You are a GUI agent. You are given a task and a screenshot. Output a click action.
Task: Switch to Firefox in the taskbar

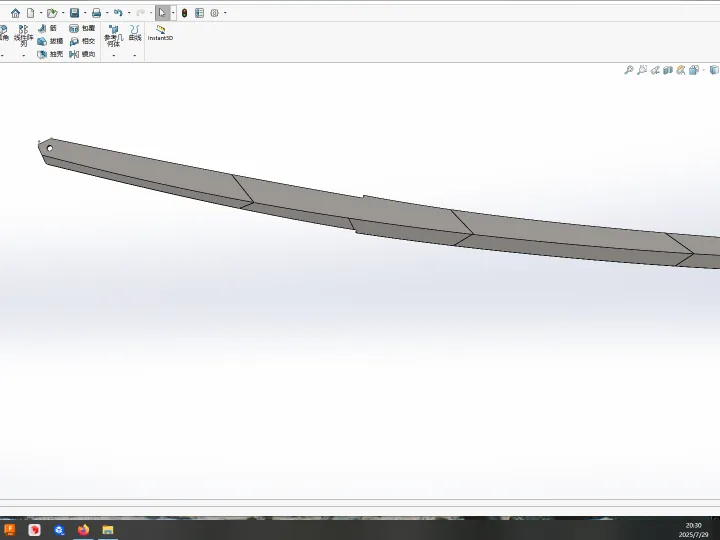pos(83,529)
